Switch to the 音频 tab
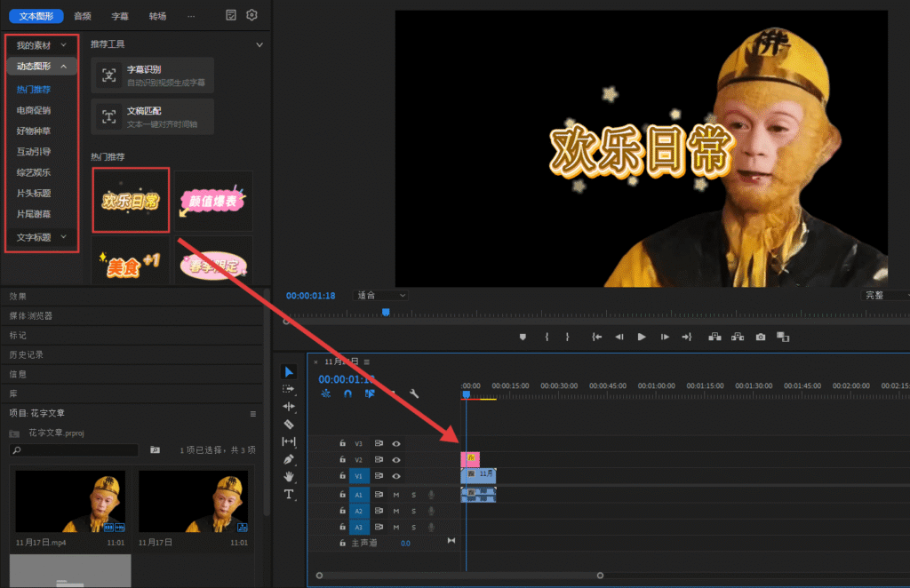This screenshot has width=910, height=588. pos(84,15)
